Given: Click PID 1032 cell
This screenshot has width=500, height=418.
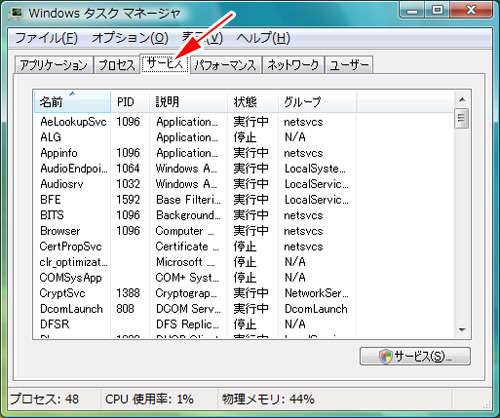Looking at the screenshot, I should (128, 184).
